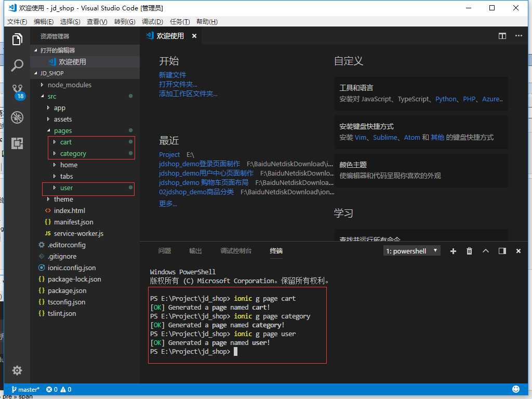The height and width of the screenshot is (399, 532).
Task: Select terminal shell dropdown 1: powershell
Action: click(411, 251)
